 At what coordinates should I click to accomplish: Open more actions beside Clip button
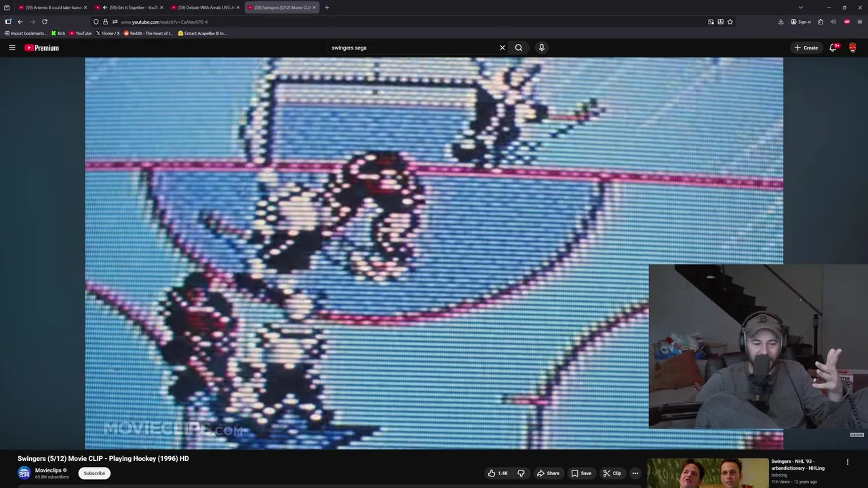pos(635,473)
